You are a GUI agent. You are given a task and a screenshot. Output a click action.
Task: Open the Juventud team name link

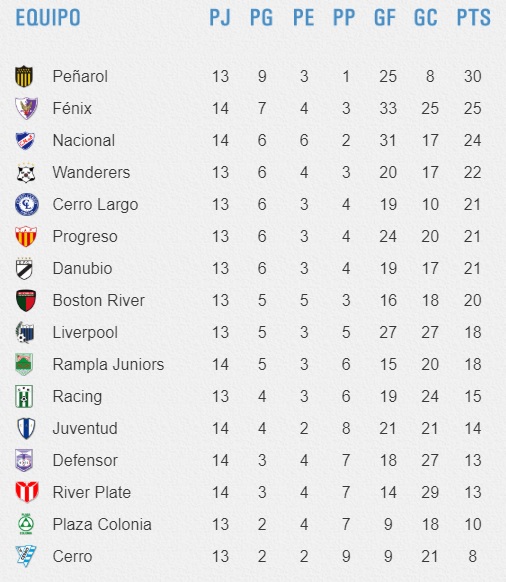[85, 428]
